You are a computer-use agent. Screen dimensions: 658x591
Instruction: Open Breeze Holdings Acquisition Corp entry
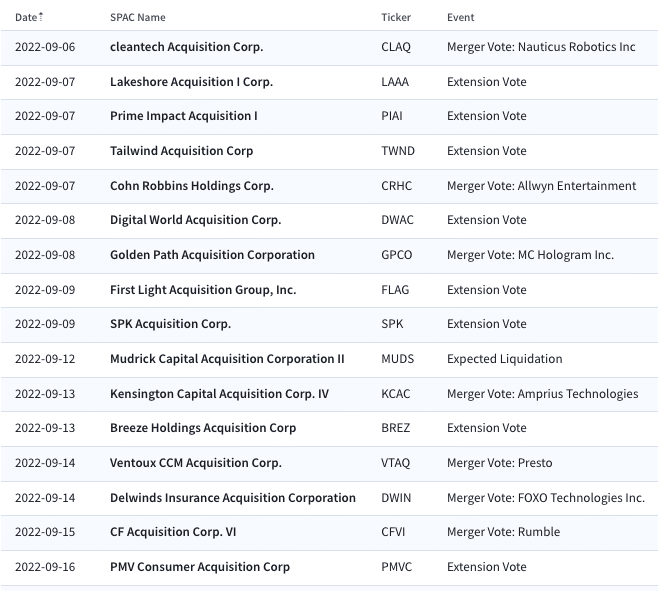click(203, 428)
